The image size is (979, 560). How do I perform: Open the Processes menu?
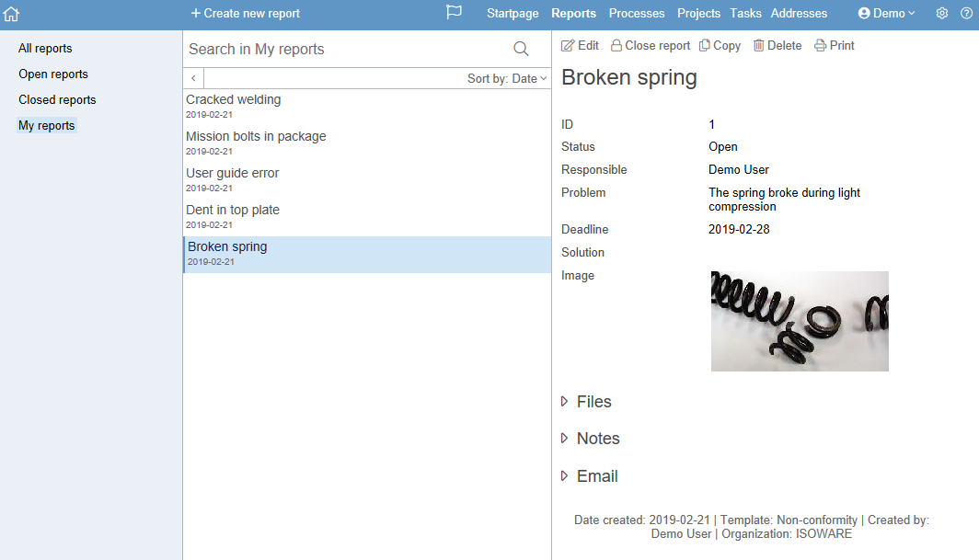click(x=637, y=13)
